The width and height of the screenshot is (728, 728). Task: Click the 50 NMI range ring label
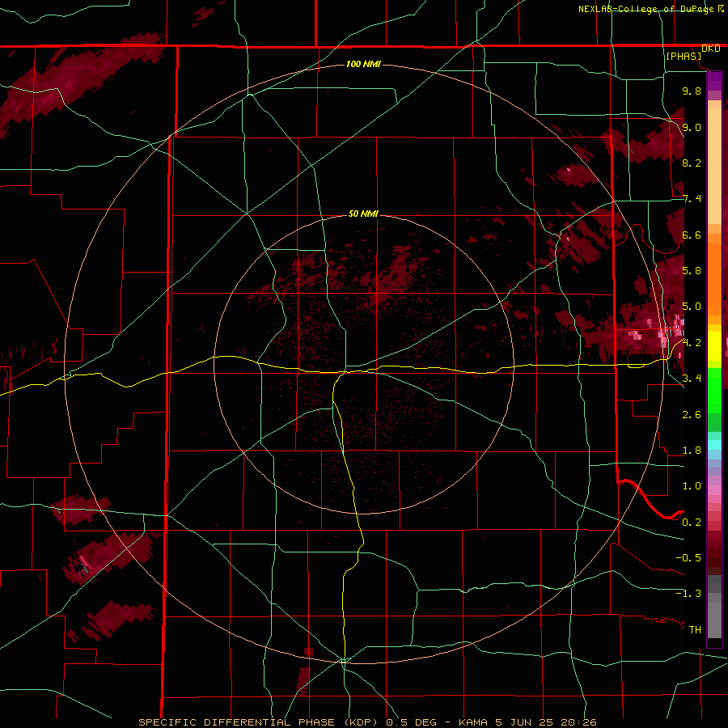[363, 214]
